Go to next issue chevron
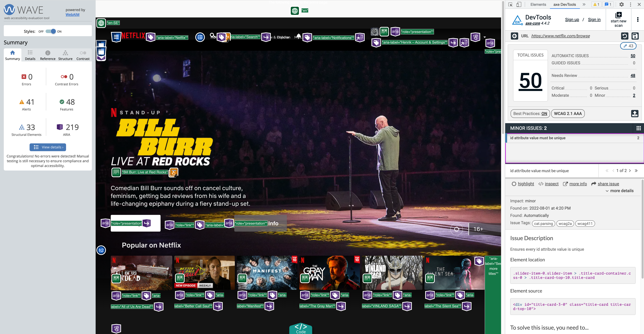This screenshot has width=644, height=334. pyautogui.click(x=630, y=171)
